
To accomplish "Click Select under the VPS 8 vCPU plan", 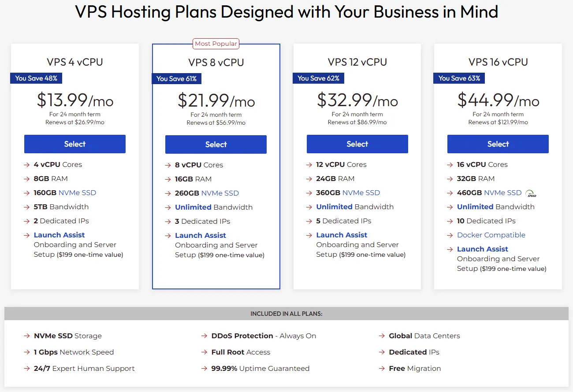I will 216,144.
